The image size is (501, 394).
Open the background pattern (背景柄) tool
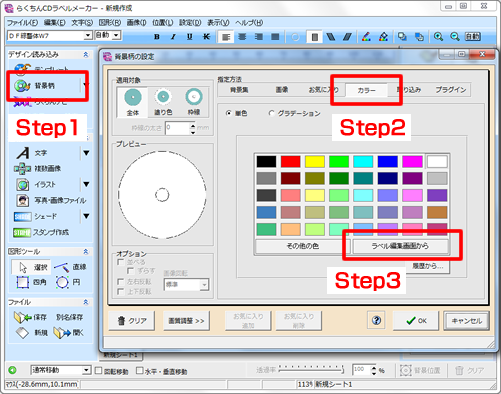pos(46,86)
